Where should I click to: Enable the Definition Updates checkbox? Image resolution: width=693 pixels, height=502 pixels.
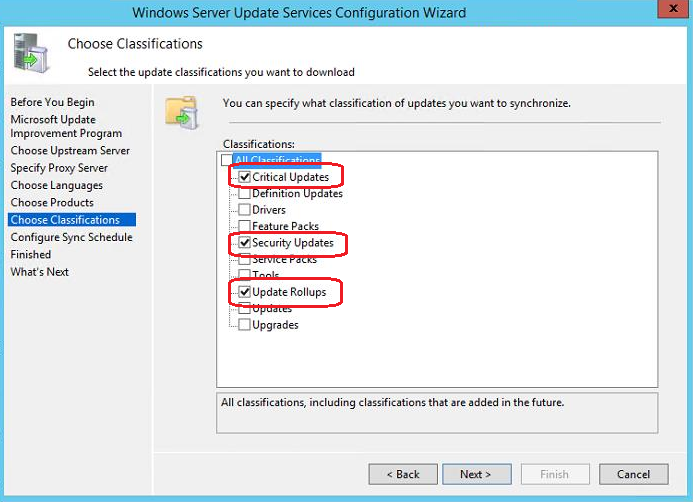(245, 194)
